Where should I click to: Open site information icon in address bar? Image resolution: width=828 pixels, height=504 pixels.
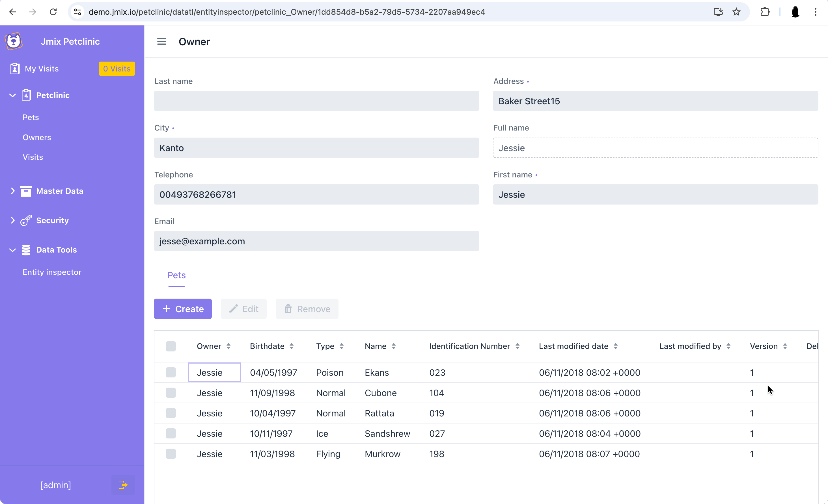77,12
